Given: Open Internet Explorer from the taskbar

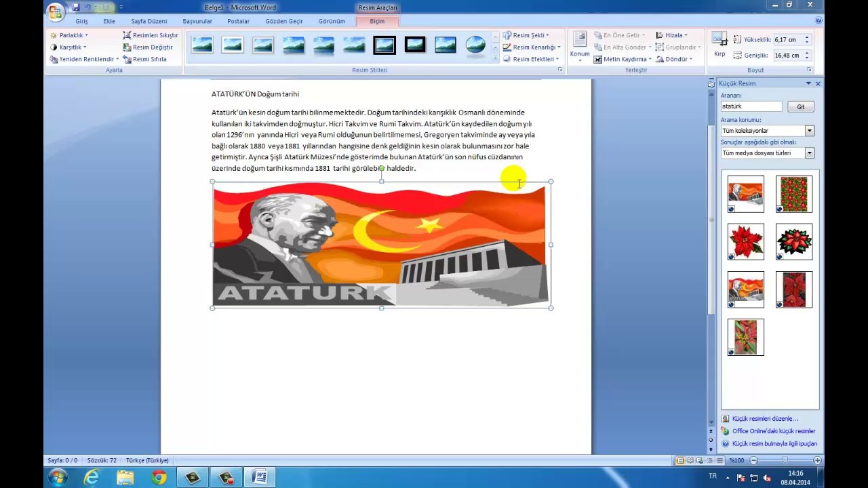Looking at the screenshot, I should 91,478.
